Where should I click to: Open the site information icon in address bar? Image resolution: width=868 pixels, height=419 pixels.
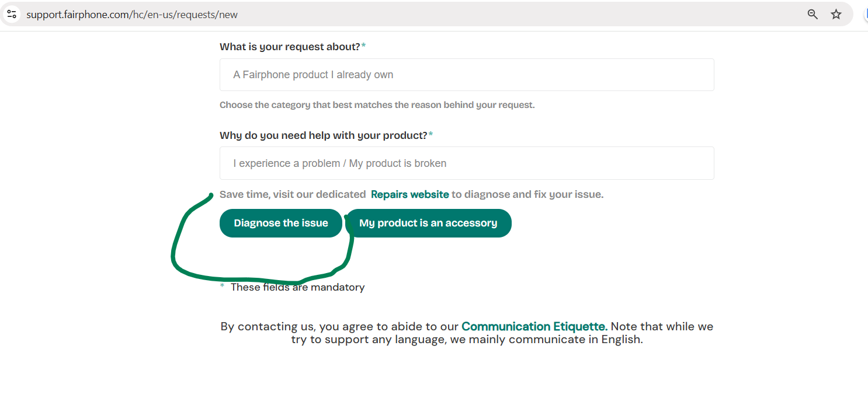tap(12, 14)
